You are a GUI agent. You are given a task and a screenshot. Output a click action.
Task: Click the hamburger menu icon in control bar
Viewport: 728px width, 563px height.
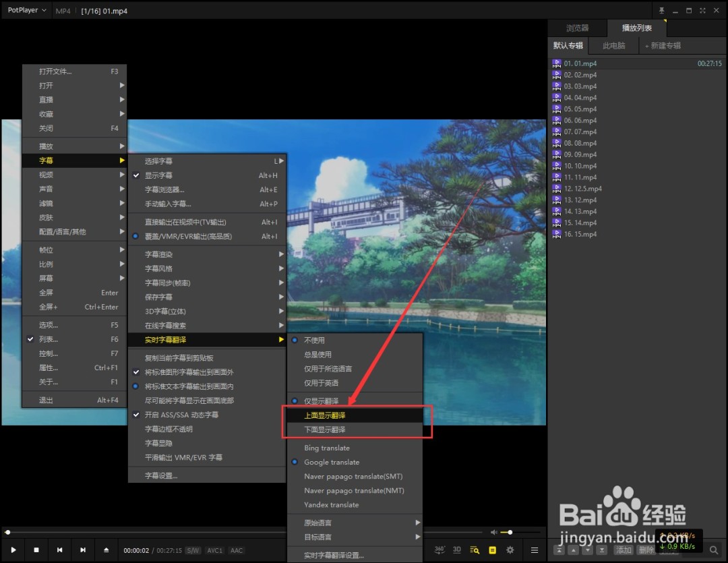[535, 550]
